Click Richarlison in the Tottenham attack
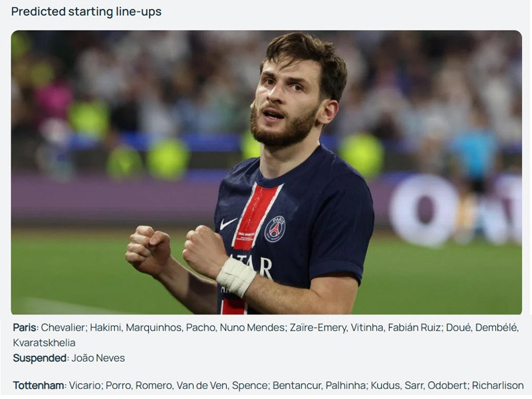The image size is (532, 399). [x=497, y=386]
